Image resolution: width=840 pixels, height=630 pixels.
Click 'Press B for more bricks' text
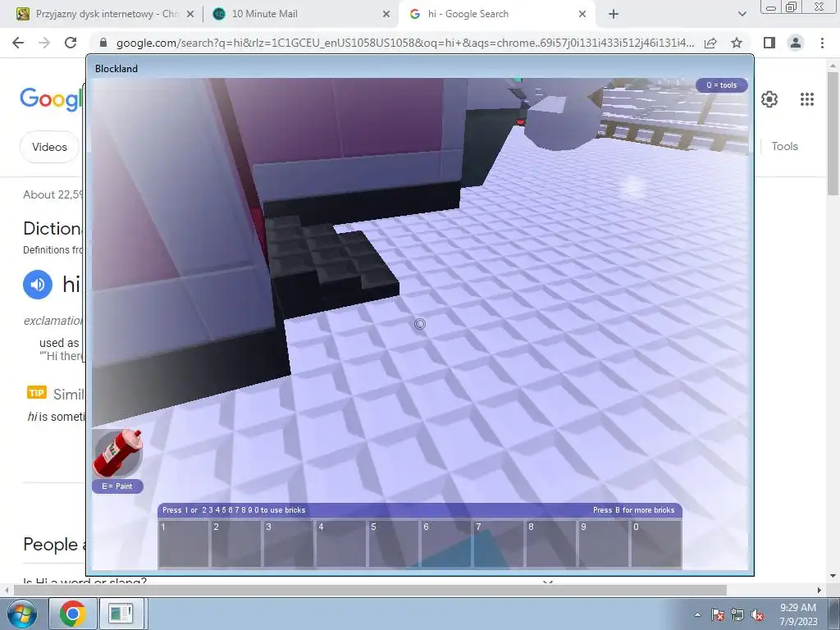(x=634, y=510)
